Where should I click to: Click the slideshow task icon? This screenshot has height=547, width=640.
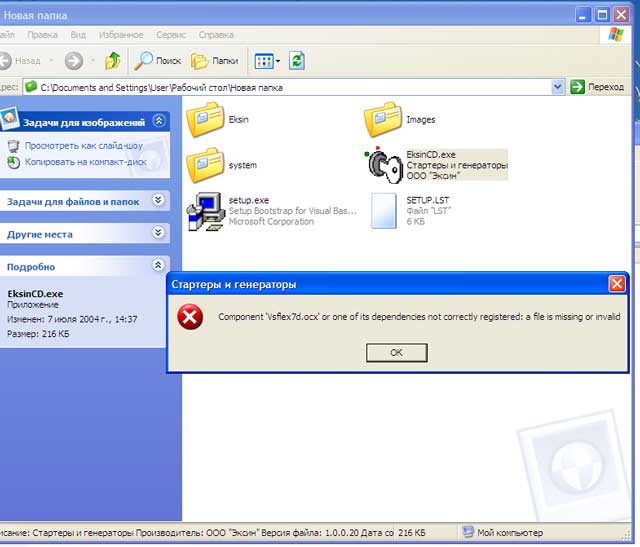tap(13, 146)
